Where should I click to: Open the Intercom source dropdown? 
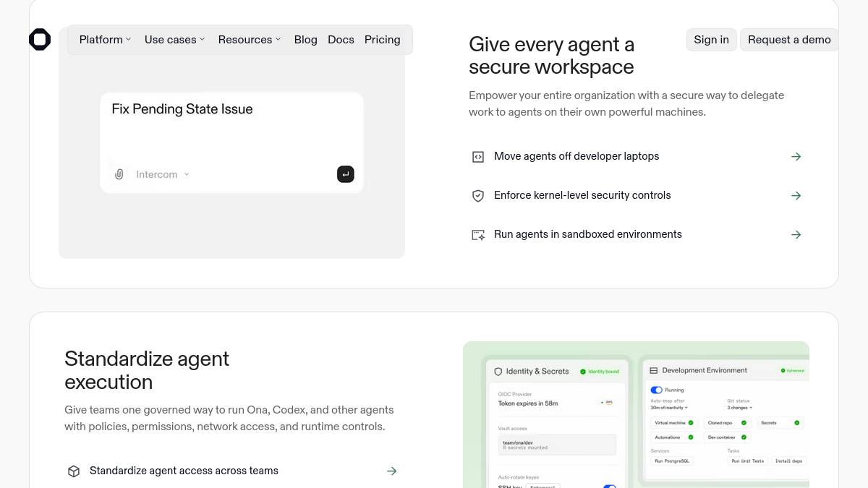[163, 174]
